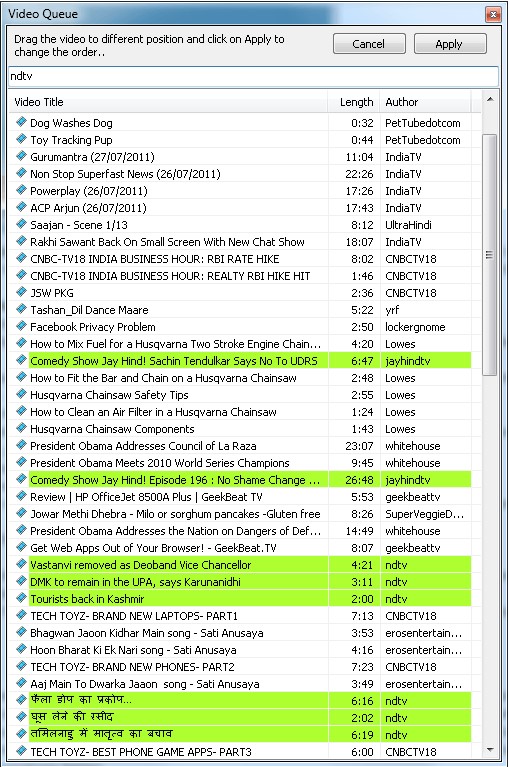
Task: Select Bhagwan Jaoon Kidhar Main song row
Action: [x=240, y=633]
